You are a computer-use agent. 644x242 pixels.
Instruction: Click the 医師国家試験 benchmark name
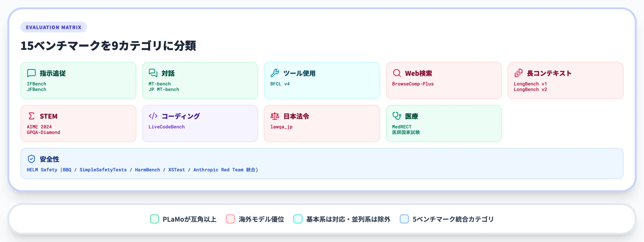[406, 132]
